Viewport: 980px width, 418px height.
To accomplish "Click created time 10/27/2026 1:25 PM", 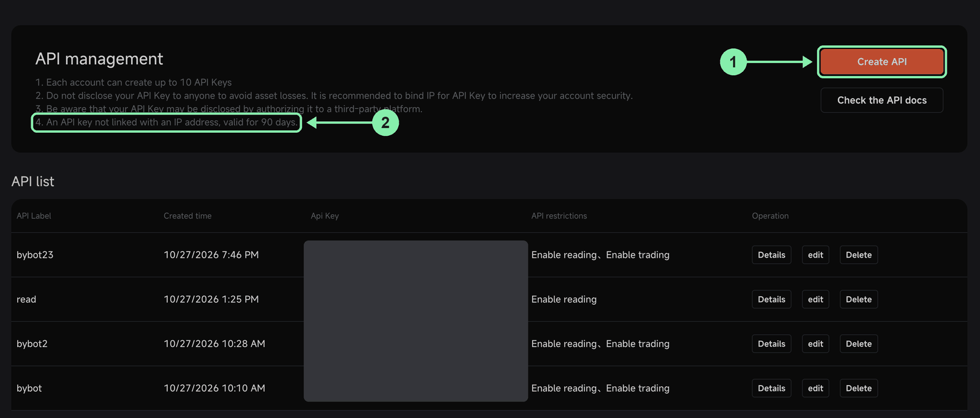I will [x=211, y=299].
